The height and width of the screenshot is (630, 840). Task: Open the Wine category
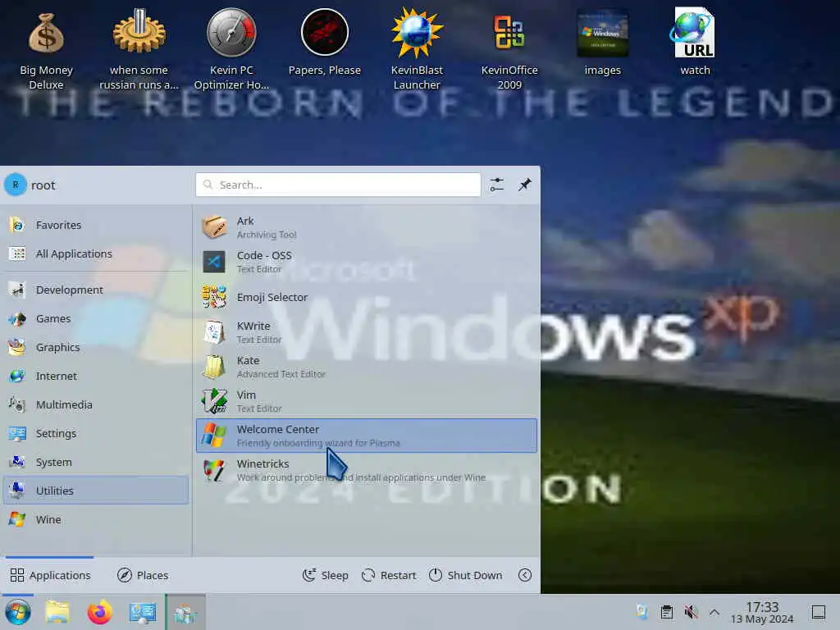click(x=96, y=519)
